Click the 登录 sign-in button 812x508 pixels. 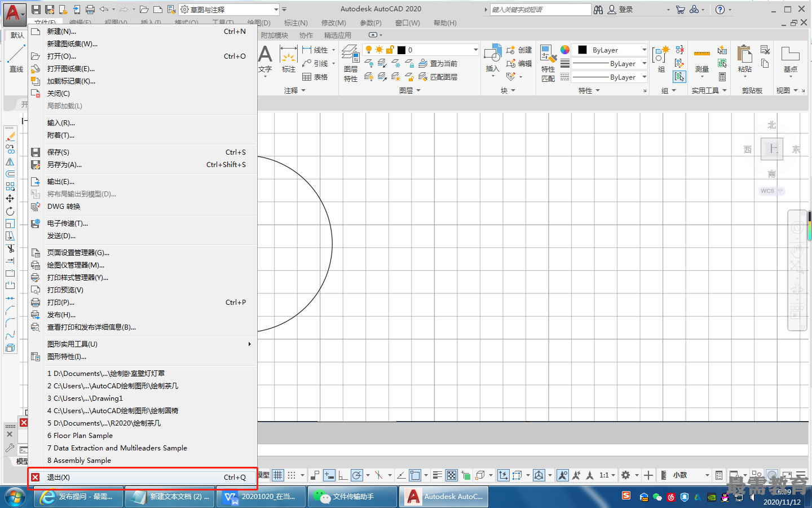pyautogui.click(x=620, y=10)
